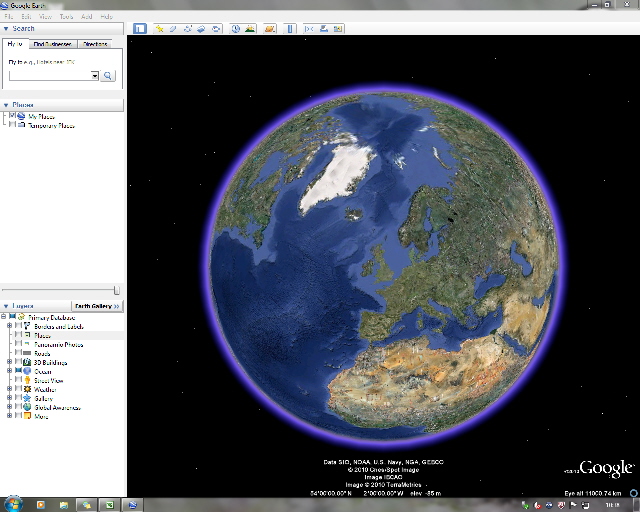Screen dimensions: 640x512
Task: Click the Primary Database icon
Action: click(21, 317)
